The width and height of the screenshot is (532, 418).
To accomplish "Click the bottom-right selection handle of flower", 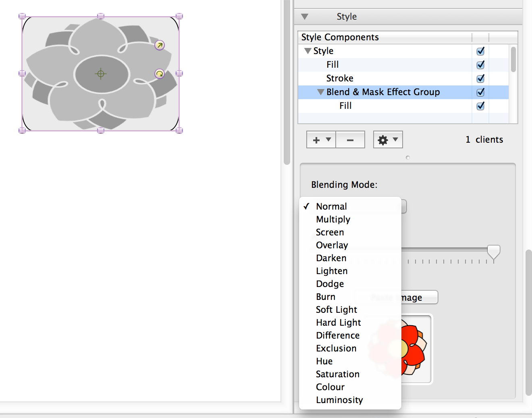I will pyautogui.click(x=179, y=130).
